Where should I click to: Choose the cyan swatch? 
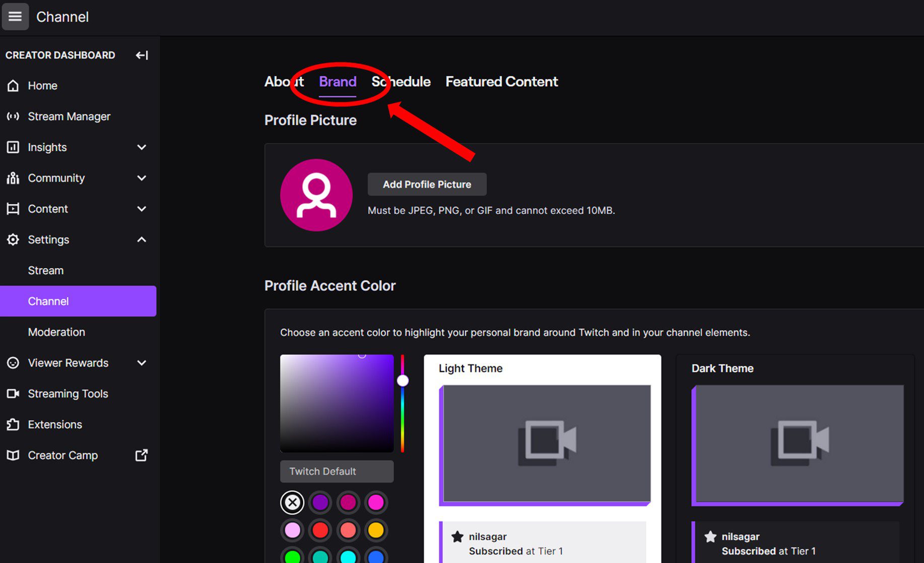coord(348,556)
